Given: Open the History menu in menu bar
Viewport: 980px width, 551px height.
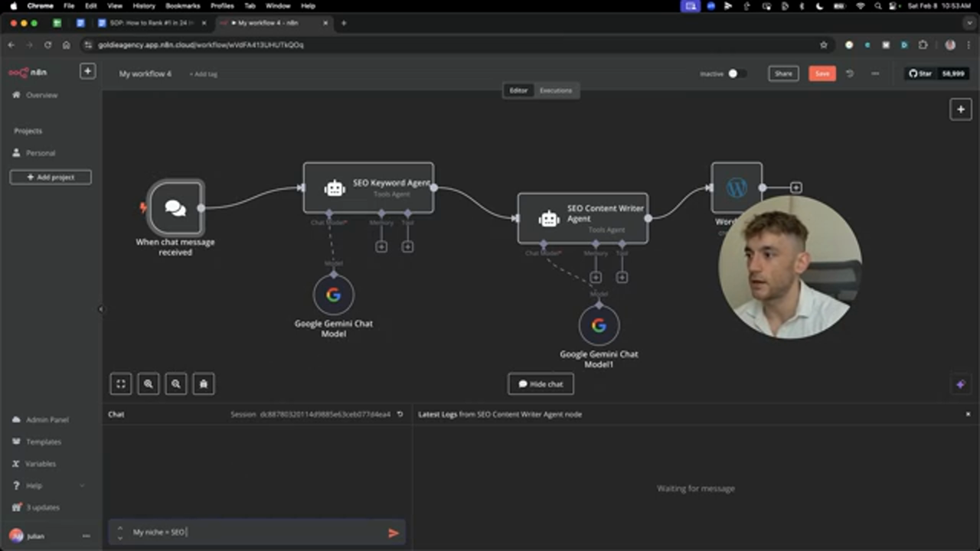Looking at the screenshot, I should [144, 6].
